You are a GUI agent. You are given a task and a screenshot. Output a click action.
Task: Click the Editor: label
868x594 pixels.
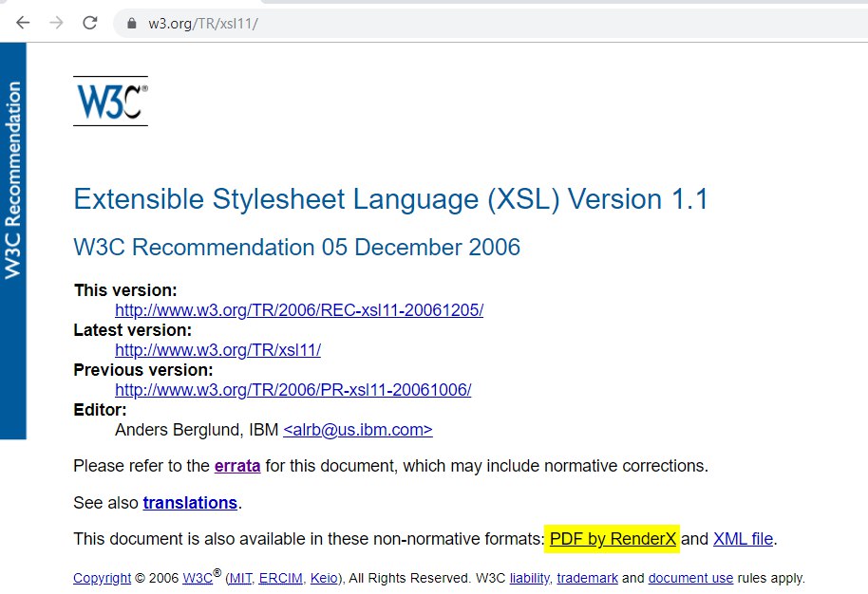100,410
